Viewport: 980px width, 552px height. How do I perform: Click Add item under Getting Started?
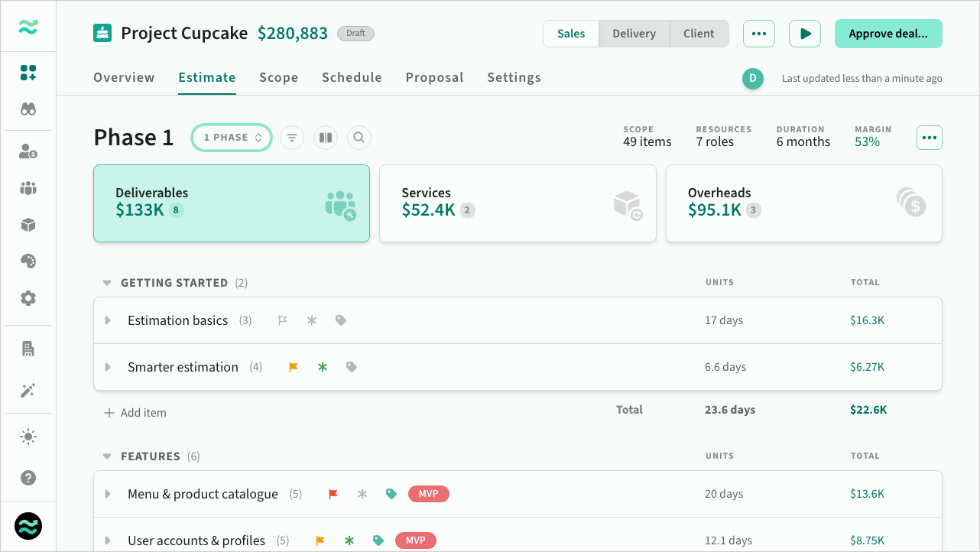click(x=135, y=413)
